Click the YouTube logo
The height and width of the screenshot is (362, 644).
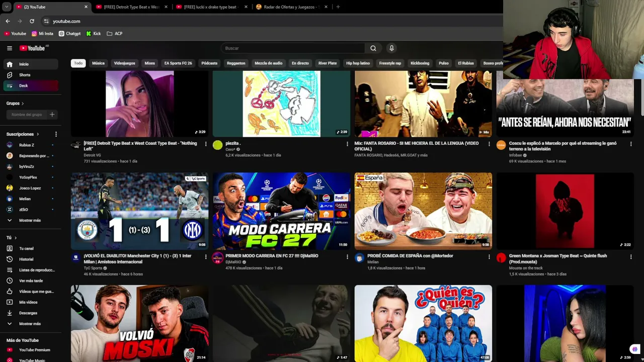click(x=33, y=48)
